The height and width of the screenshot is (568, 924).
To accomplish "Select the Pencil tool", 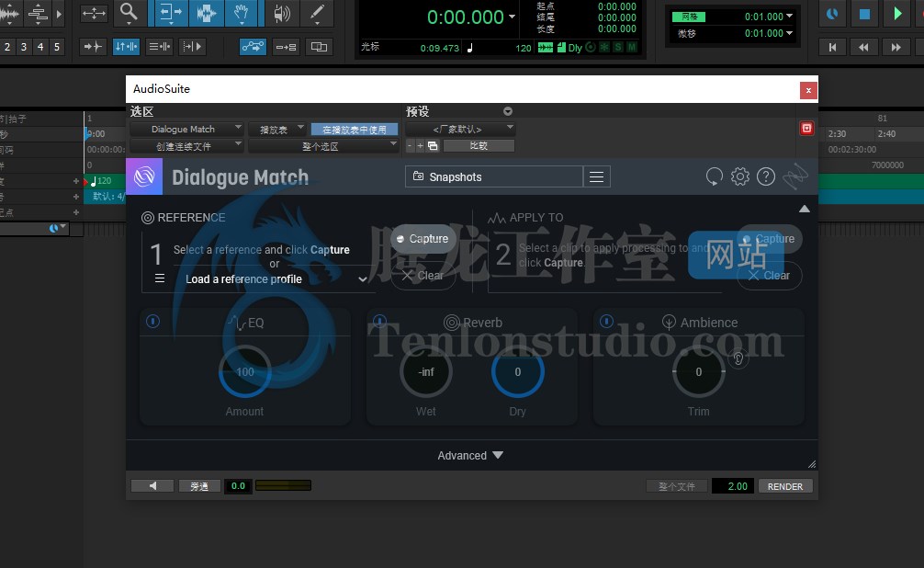I will pyautogui.click(x=317, y=12).
